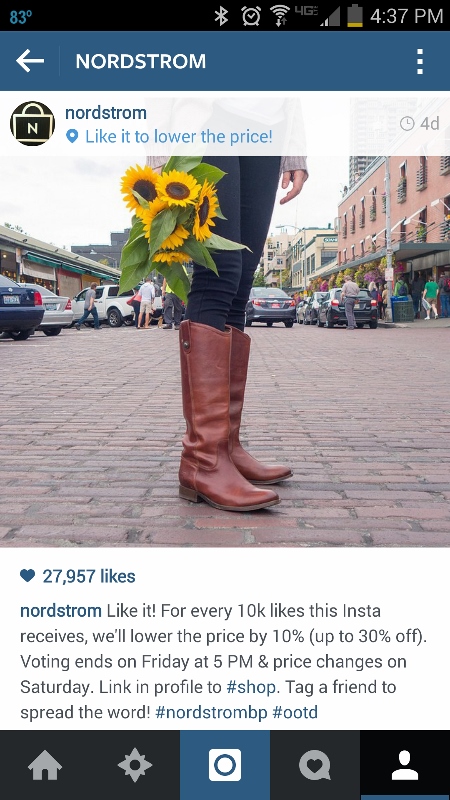Open the Camera tab
Viewport: 450px width, 800px height.
coord(225,765)
